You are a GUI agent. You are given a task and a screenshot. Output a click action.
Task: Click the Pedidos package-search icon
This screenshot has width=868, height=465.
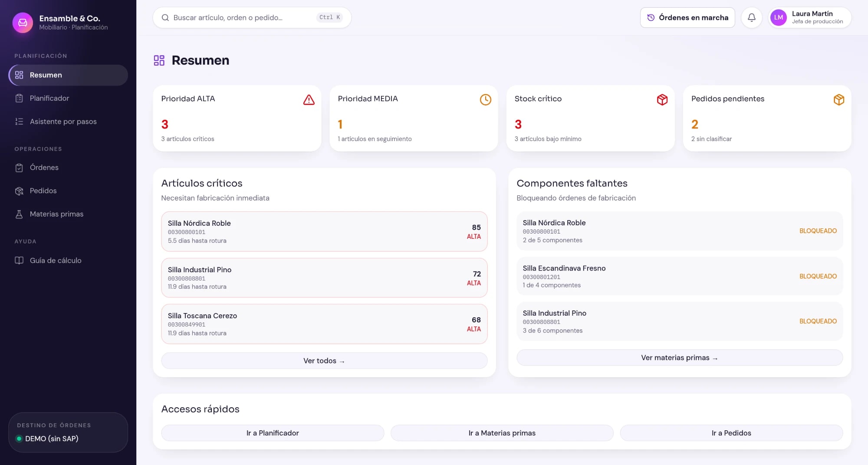click(x=19, y=191)
